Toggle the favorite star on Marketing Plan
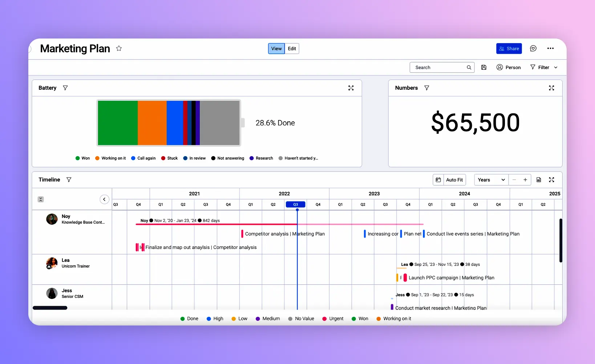Screen dimensions: 595x364 click(x=119, y=48)
